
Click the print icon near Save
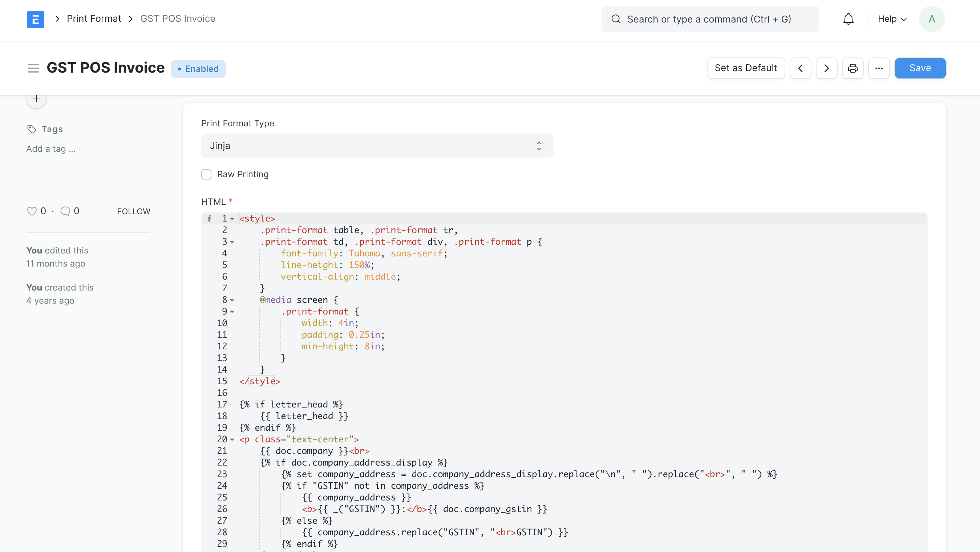pyautogui.click(x=853, y=68)
